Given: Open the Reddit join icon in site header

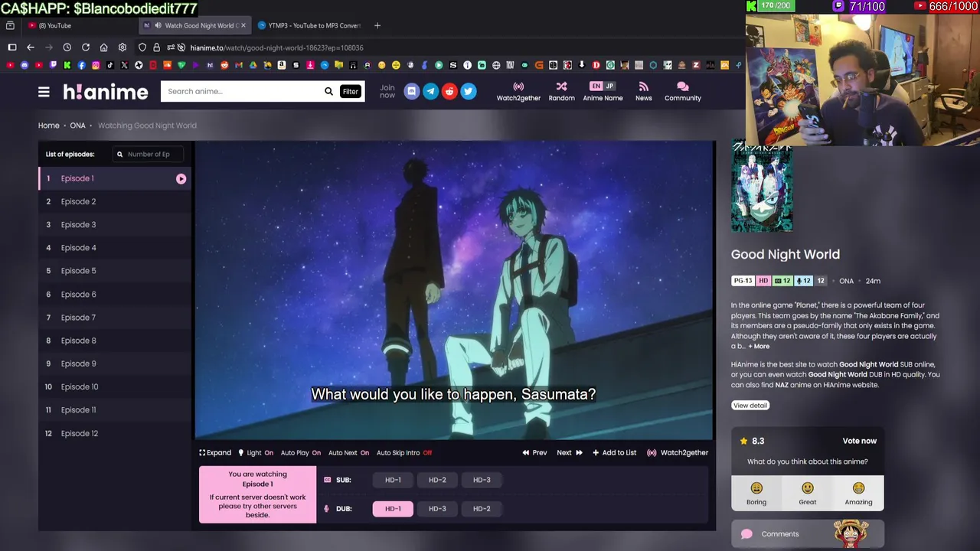Looking at the screenshot, I should (x=449, y=92).
